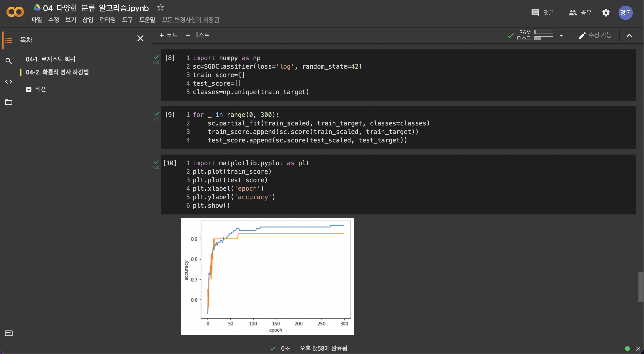Toggle the 수정 가능 editing mode
Viewport: 644px width, 354px height.
click(x=595, y=35)
